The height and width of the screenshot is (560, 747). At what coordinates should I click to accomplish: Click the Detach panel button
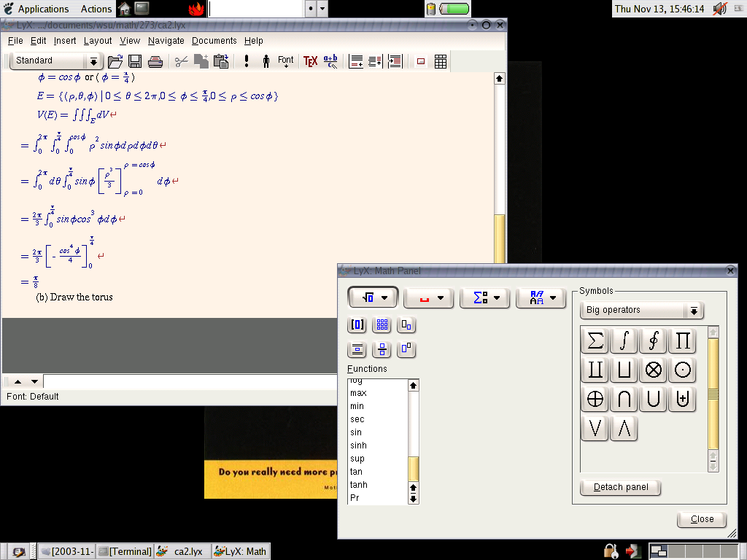click(620, 487)
